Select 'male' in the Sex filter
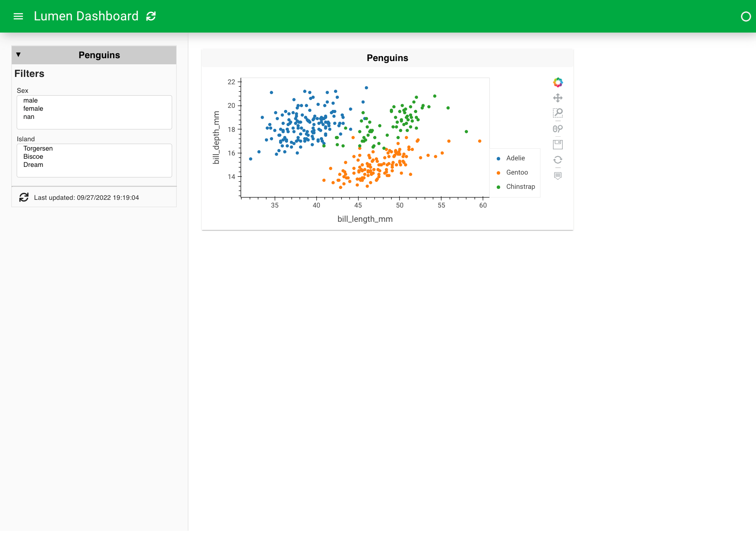Image resolution: width=756 pixels, height=536 pixels. pyautogui.click(x=31, y=101)
